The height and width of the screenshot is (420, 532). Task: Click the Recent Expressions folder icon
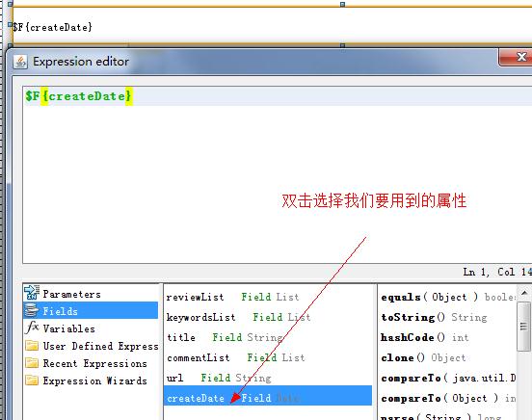pyautogui.click(x=32, y=363)
